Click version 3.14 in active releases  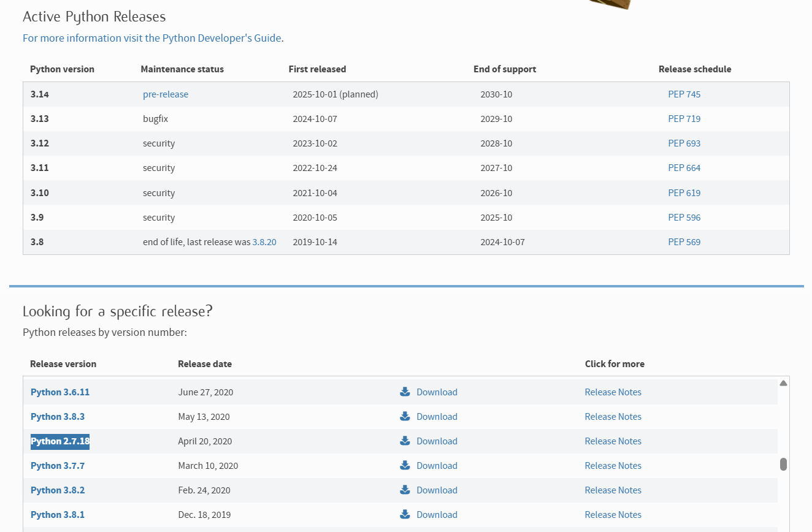[x=39, y=94]
